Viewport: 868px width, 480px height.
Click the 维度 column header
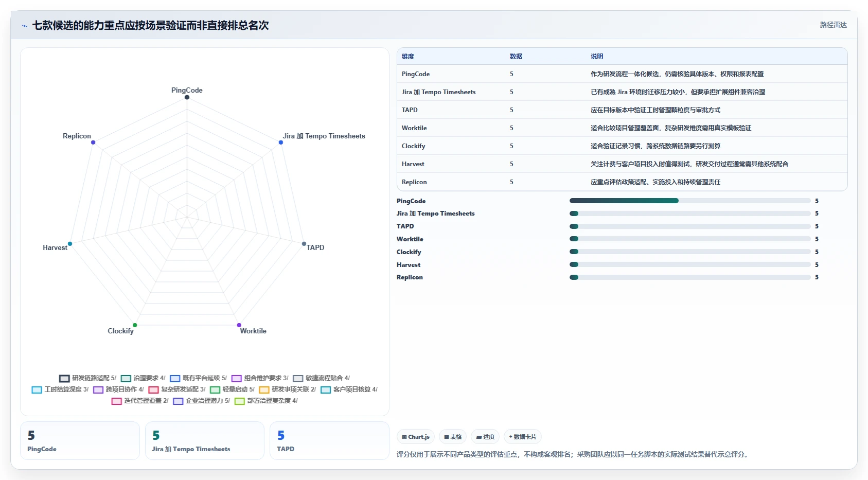tap(408, 57)
